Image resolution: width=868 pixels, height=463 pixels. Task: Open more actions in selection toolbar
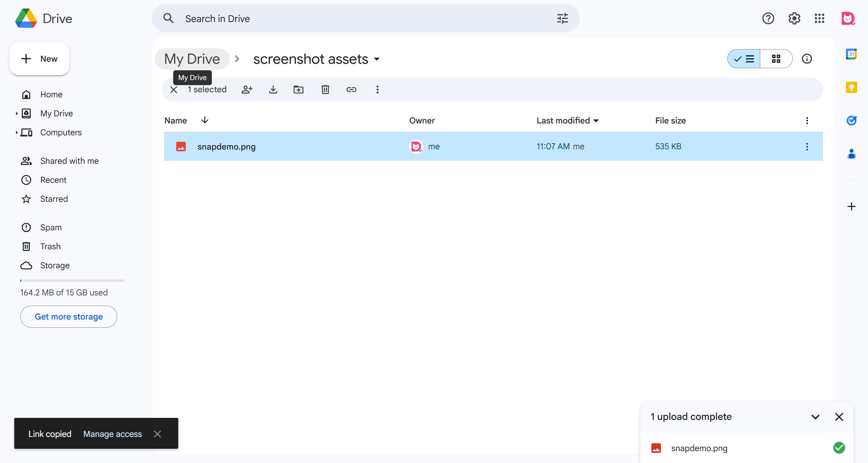point(377,90)
